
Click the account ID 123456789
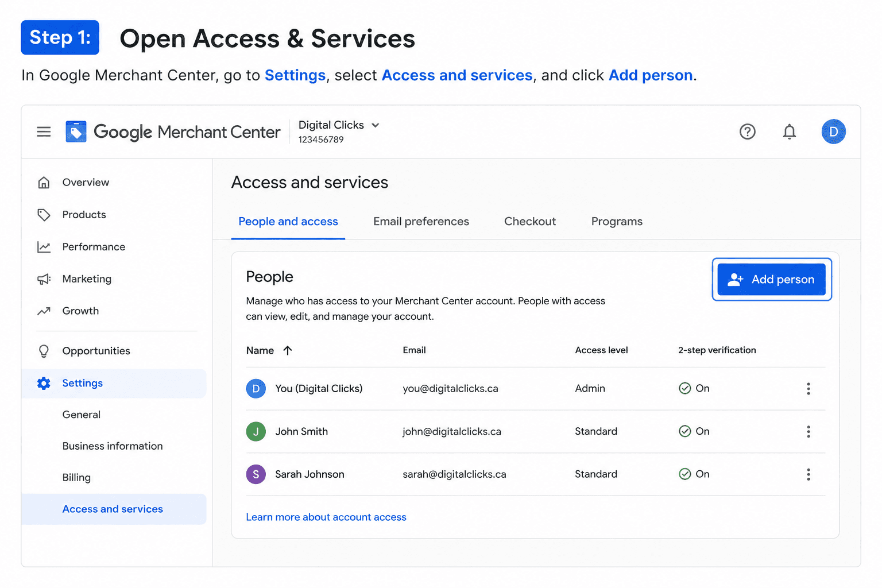click(x=321, y=140)
